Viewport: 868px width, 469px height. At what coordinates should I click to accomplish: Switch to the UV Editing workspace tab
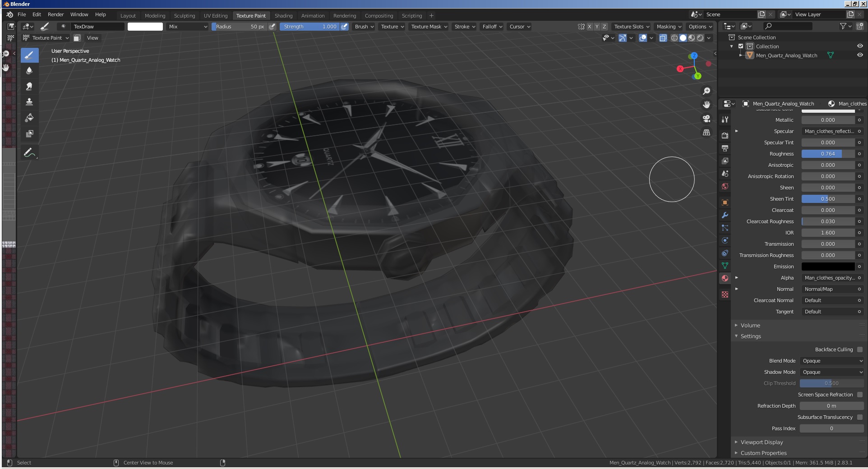click(x=216, y=15)
